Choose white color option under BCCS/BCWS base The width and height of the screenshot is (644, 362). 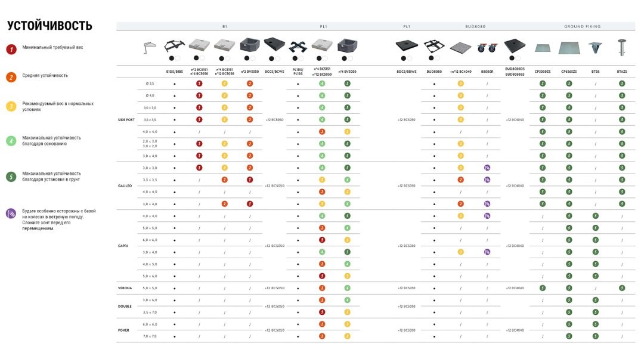[x=278, y=58]
